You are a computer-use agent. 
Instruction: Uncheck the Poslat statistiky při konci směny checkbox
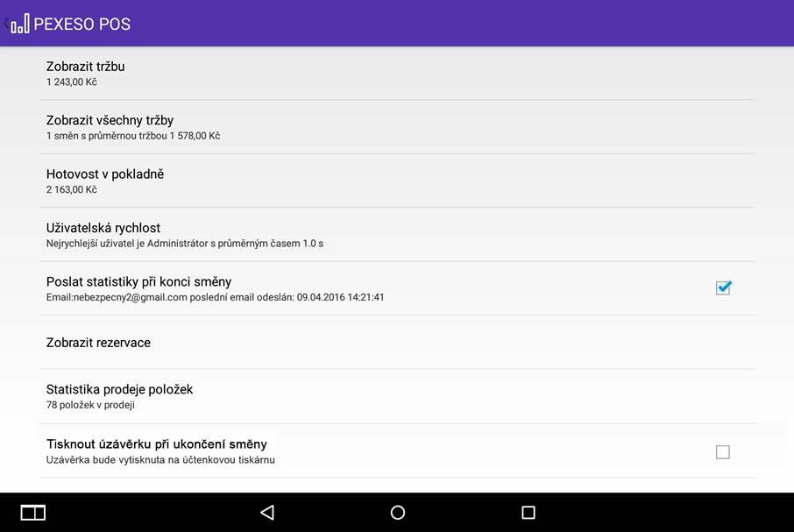click(x=723, y=287)
